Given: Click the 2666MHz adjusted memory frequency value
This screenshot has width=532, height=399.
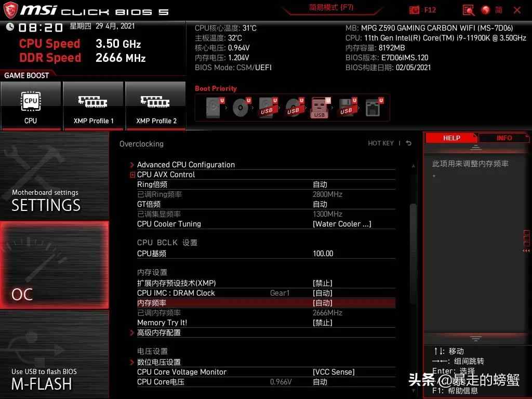Looking at the screenshot, I should [x=327, y=313].
